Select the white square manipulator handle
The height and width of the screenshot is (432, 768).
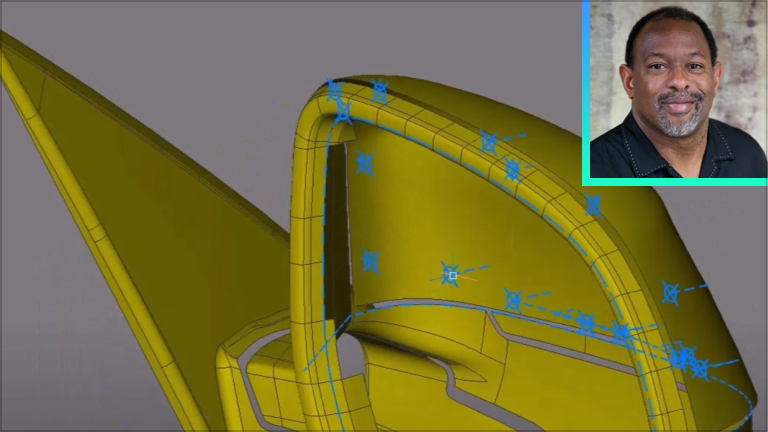[x=453, y=276]
